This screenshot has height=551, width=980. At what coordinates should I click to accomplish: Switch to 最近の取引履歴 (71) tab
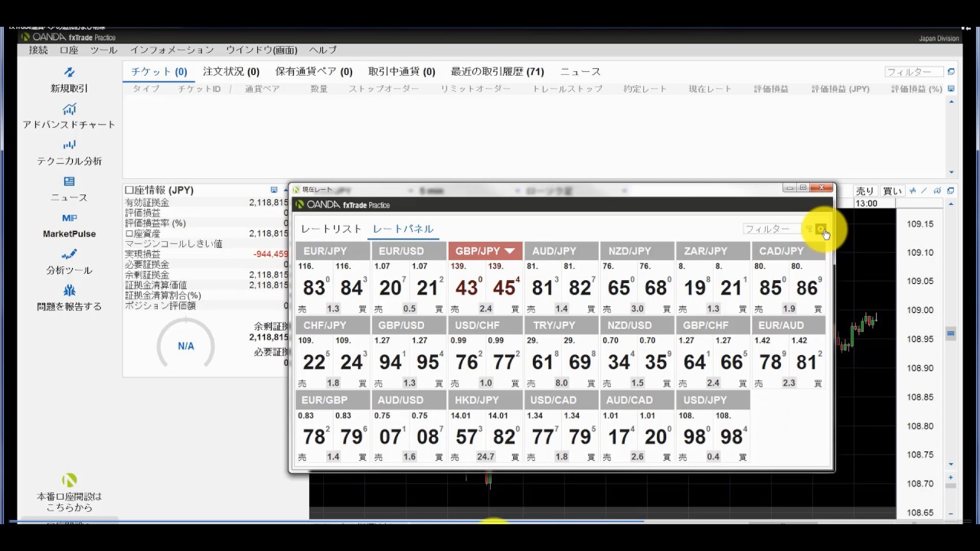[x=497, y=71]
